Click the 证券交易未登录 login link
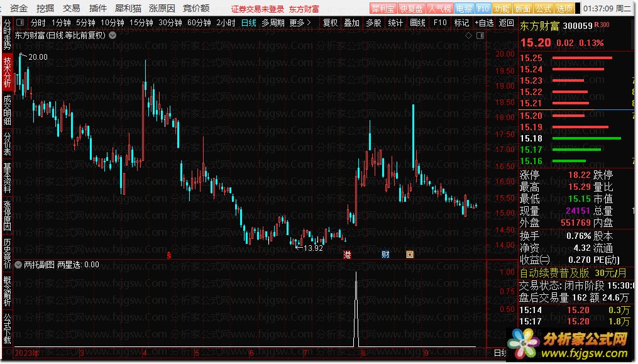 point(257,9)
